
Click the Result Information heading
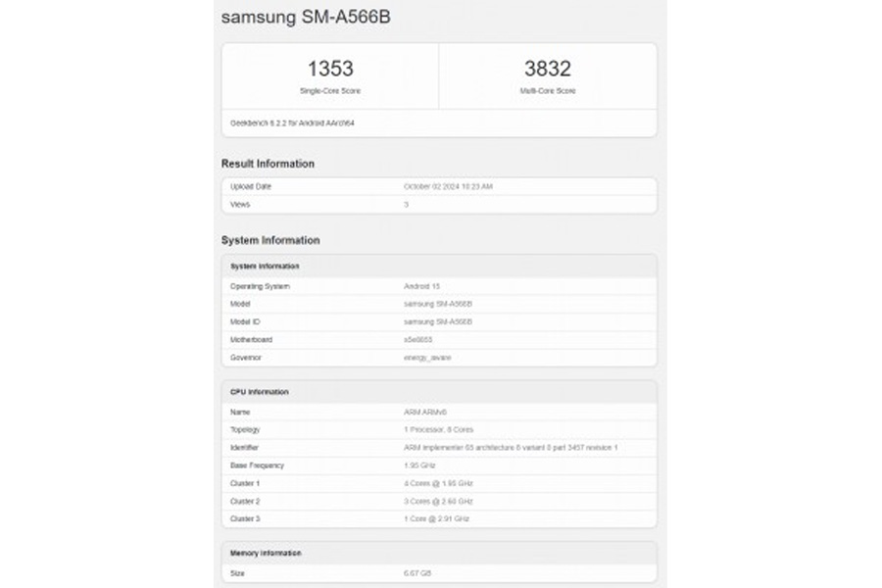coord(268,164)
